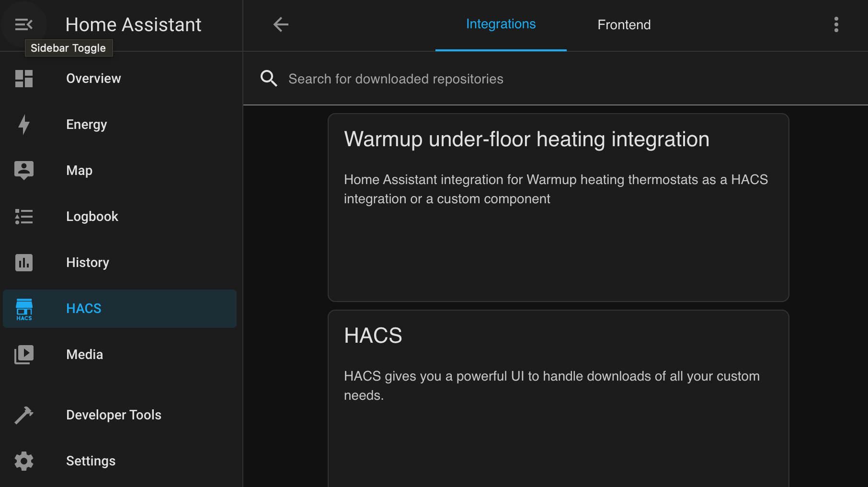
Task: Switch to the Frontend tab
Action: 624,25
